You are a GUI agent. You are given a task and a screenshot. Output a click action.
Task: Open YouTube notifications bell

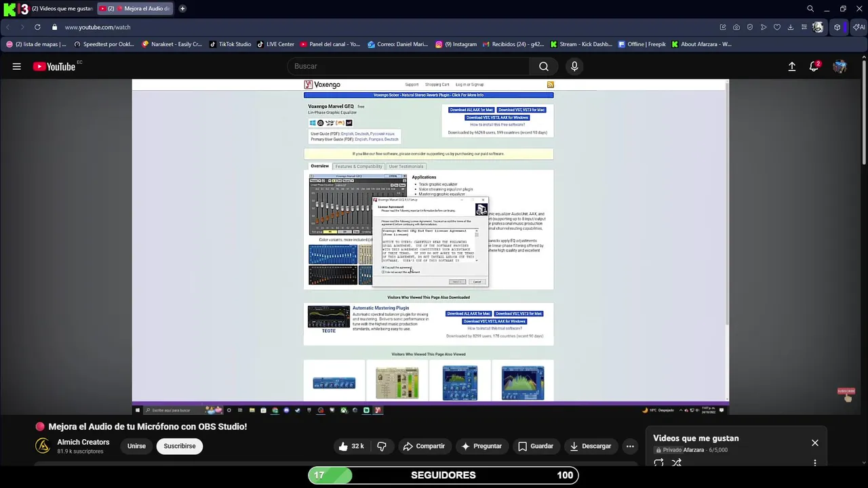814,66
